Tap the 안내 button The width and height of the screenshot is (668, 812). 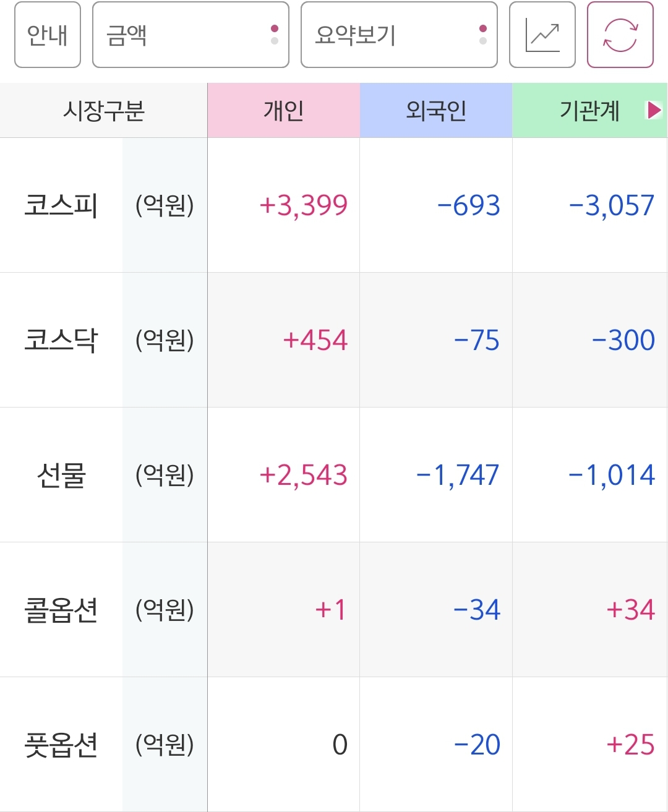(x=48, y=35)
